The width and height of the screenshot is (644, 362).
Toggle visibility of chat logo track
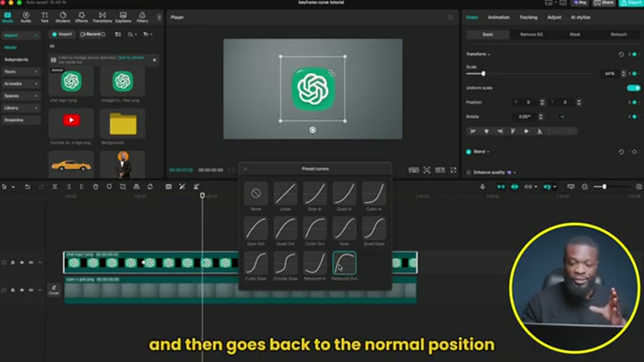tap(22, 262)
